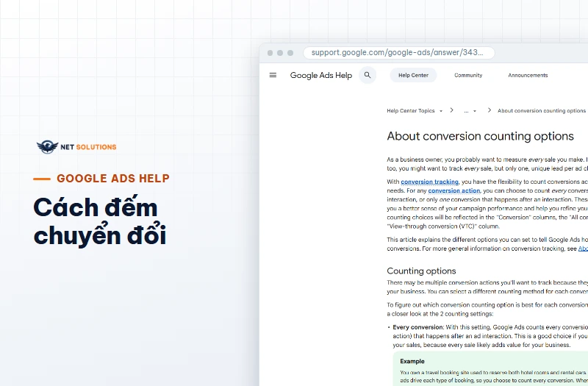The height and width of the screenshot is (386, 588).
Task: Click the Example box heading
Action: (x=412, y=361)
